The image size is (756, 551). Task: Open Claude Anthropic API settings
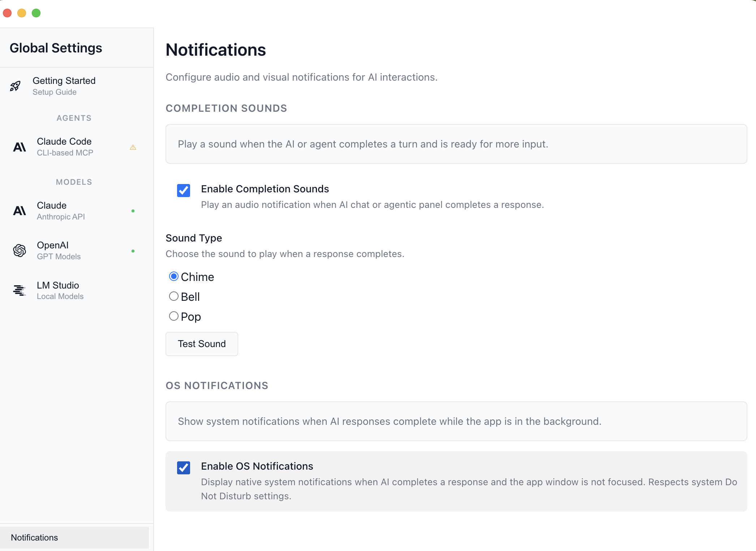click(74, 211)
